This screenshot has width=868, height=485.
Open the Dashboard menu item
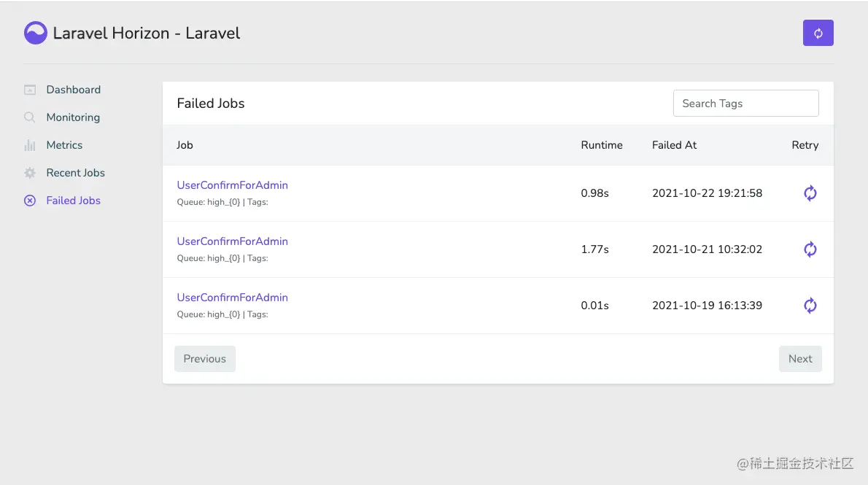click(x=73, y=90)
